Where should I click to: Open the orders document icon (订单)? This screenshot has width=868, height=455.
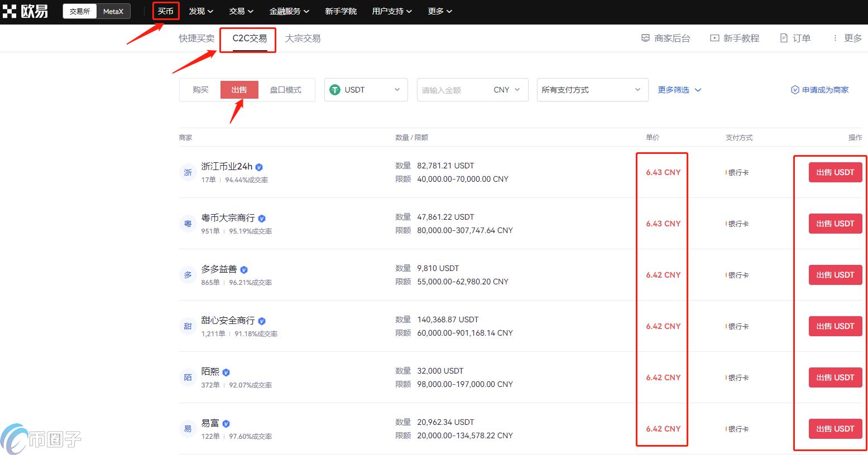tap(784, 38)
